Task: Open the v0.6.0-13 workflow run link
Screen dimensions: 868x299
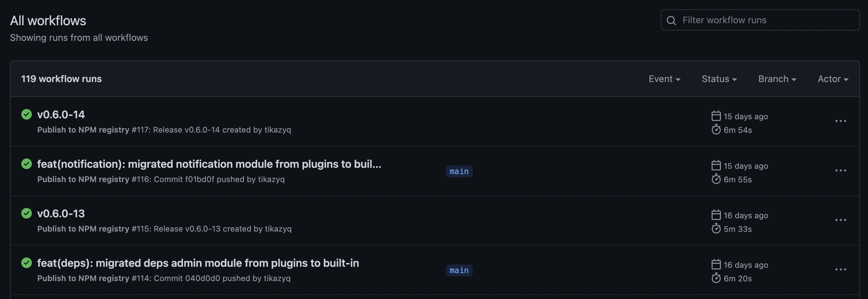Action: [x=61, y=214]
